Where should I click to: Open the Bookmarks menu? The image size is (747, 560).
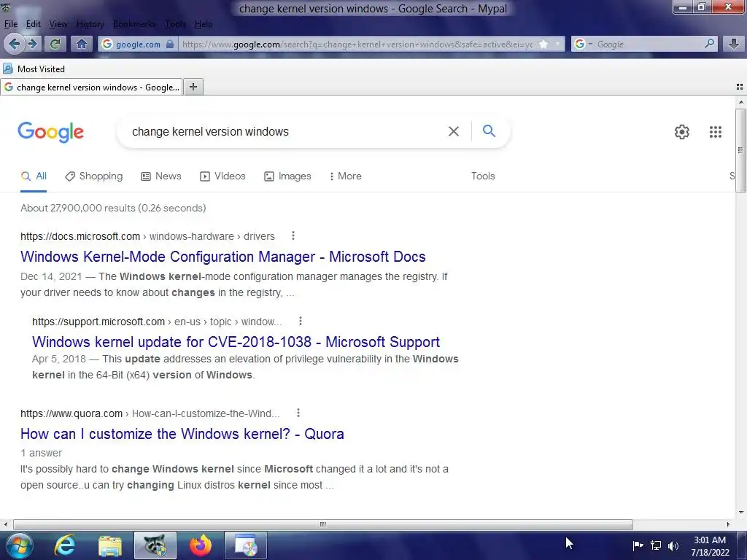coord(134,24)
